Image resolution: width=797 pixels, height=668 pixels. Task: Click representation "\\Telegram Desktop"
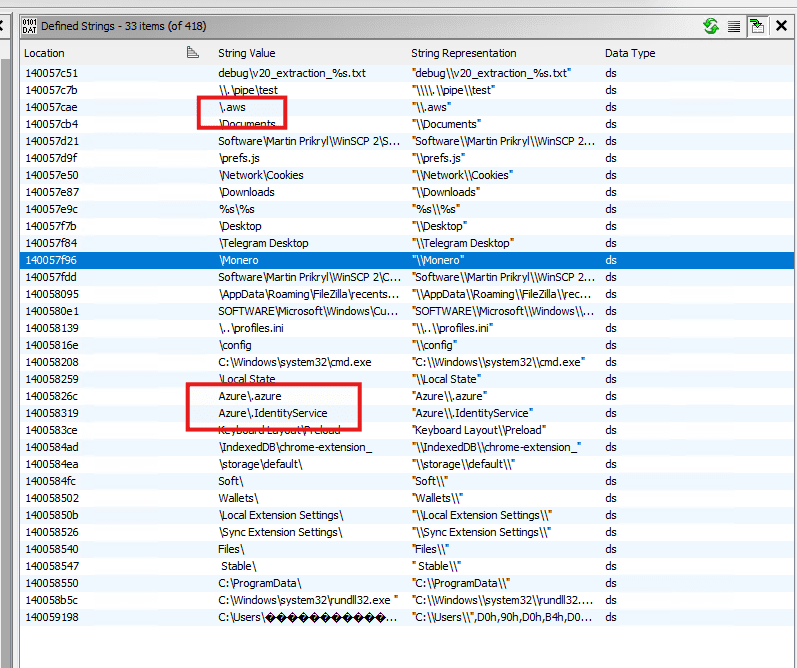(x=463, y=243)
